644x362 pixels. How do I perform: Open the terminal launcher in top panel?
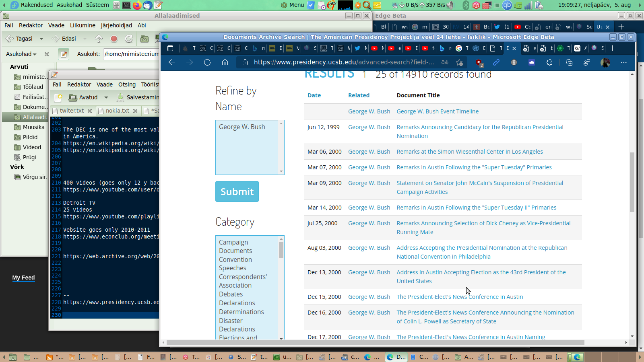click(126, 5)
